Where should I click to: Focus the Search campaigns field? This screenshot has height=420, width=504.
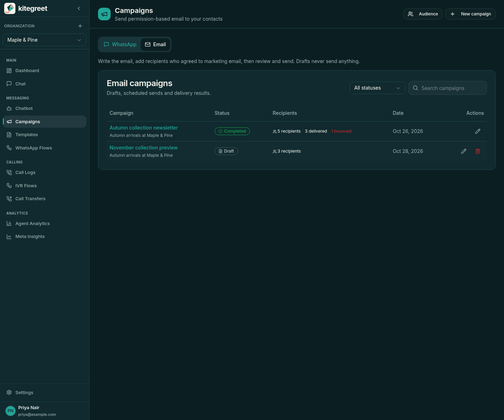448,88
